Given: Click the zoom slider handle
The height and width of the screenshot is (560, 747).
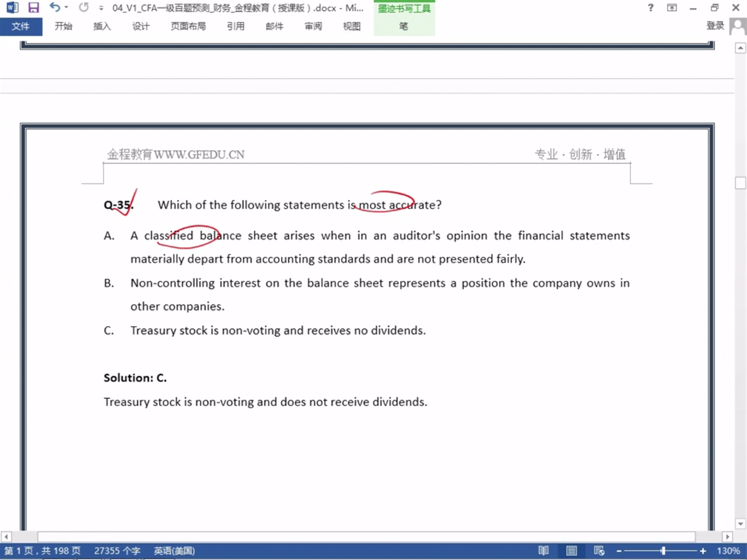Looking at the screenshot, I should [x=663, y=551].
